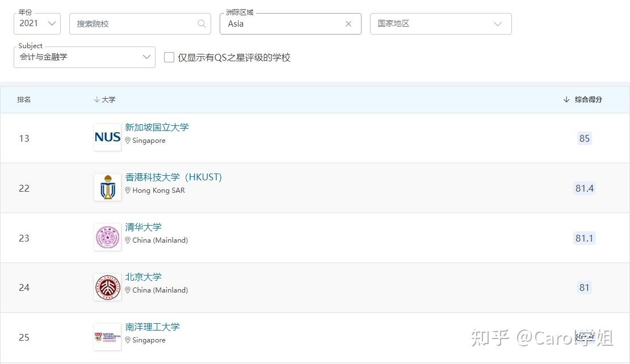
Task: Click China (Mainland) under 北京大学
Action: [x=160, y=290]
